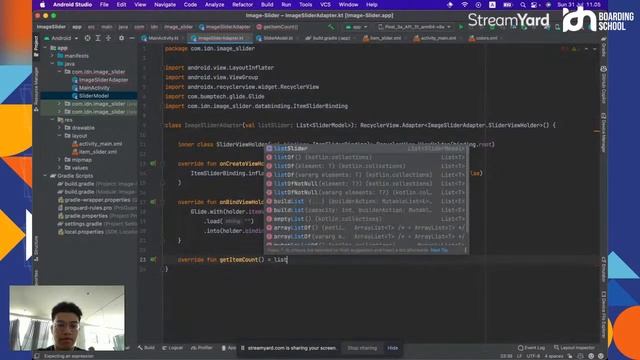Image resolution: width=640 pixels, height=360 pixels.
Task: Click UTF-8 encoding in status bar
Action: click(533, 356)
